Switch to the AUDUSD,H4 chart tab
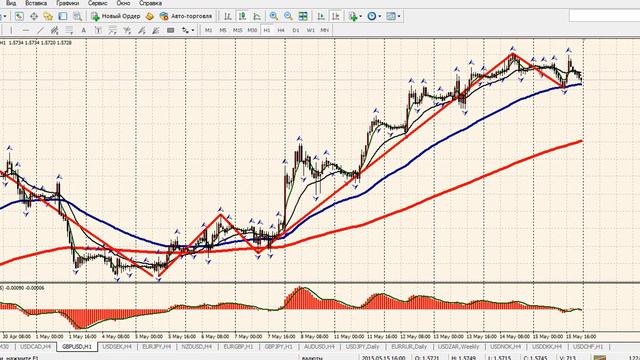 (320, 347)
